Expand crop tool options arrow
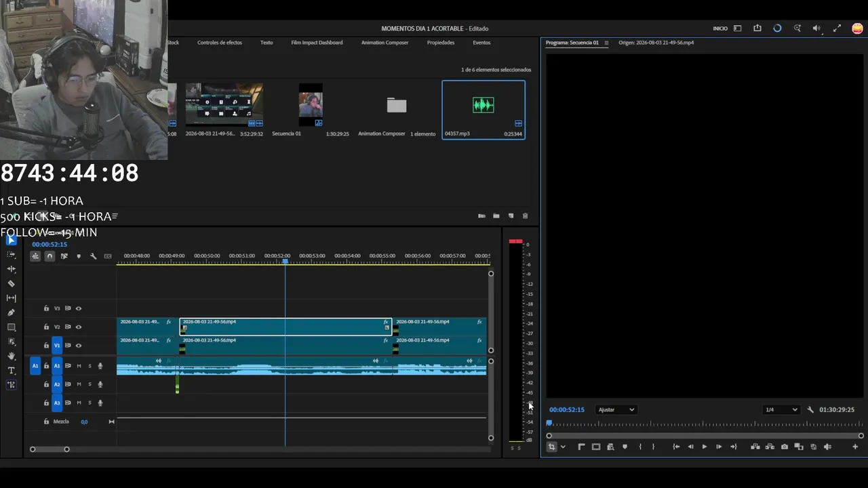868x488 pixels. tap(563, 447)
